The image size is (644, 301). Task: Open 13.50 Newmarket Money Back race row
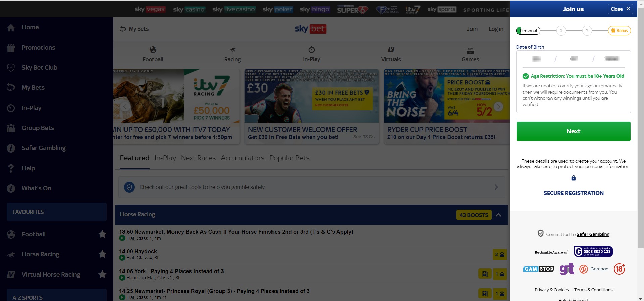pyautogui.click(x=311, y=235)
